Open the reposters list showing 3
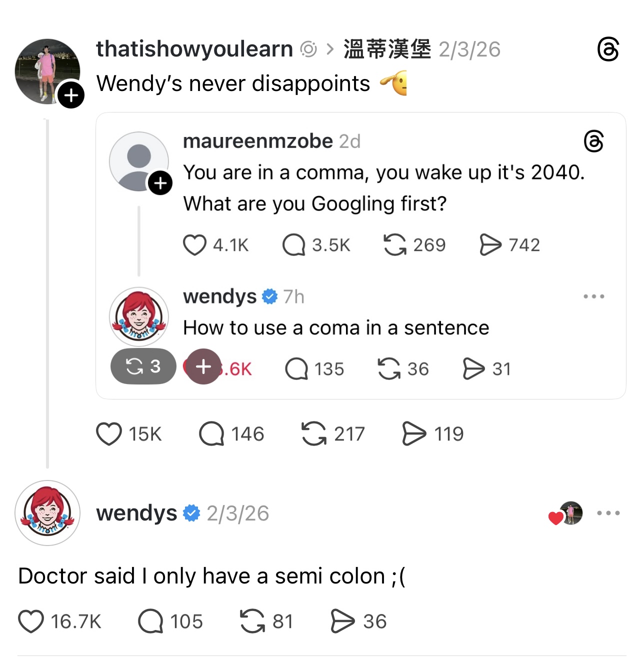Screen dimensions: 644x665 click(x=143, y=366)
